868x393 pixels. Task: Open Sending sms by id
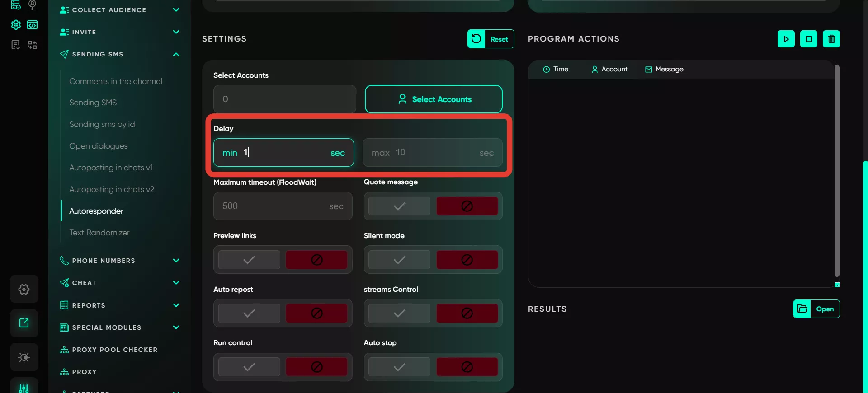(x=102, y=124)
